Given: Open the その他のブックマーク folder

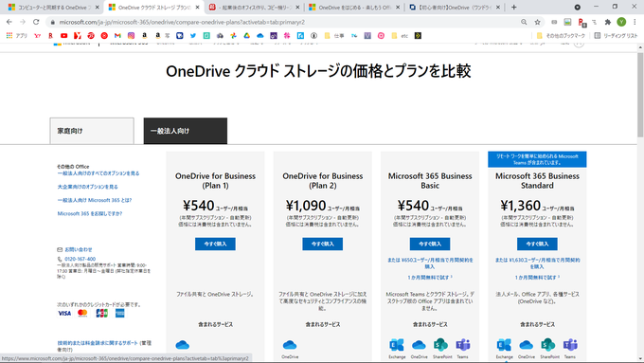Looking at the screenshot, I should [x=561, y=36].
